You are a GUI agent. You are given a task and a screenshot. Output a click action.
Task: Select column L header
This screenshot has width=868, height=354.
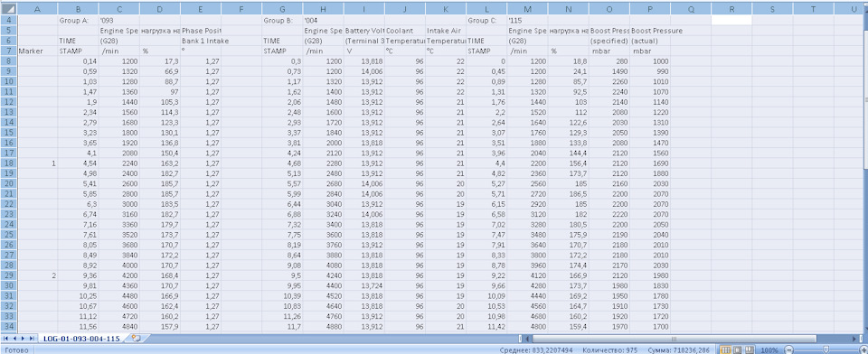coord(486,9)
